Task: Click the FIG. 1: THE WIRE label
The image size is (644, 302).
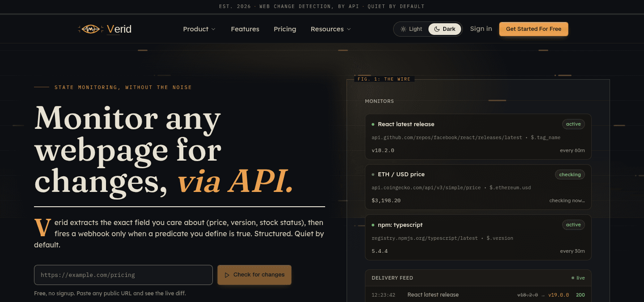Action: (385, 79)
